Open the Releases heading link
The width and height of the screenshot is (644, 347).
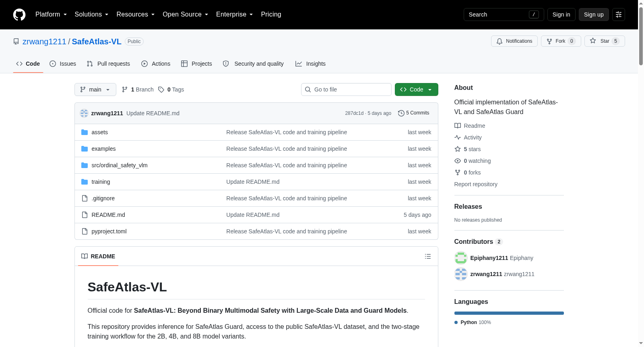point(468,206)
